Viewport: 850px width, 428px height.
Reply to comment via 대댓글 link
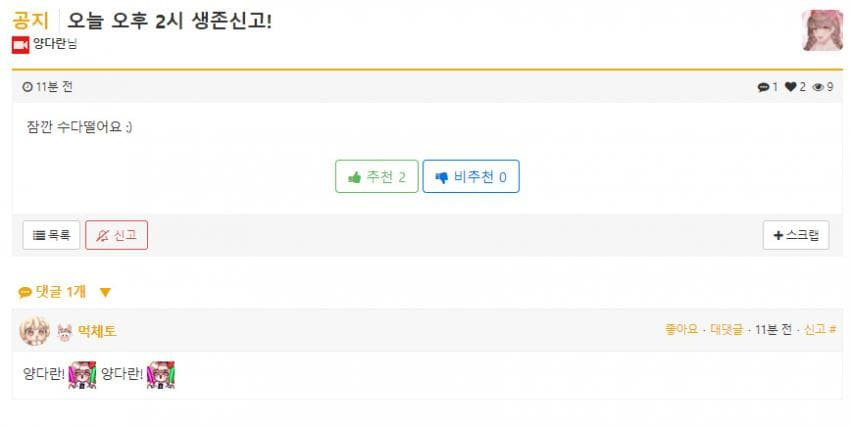click(x=726, y=329)
